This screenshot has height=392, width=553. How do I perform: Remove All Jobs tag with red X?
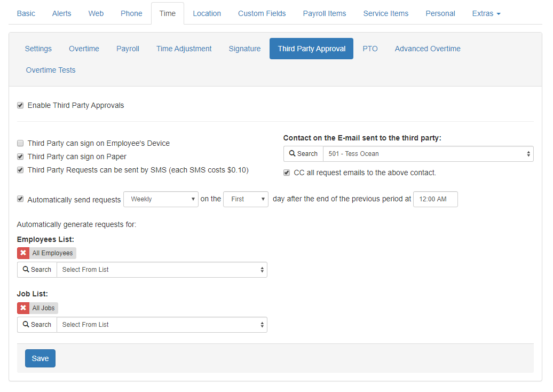tap(23, 308)
